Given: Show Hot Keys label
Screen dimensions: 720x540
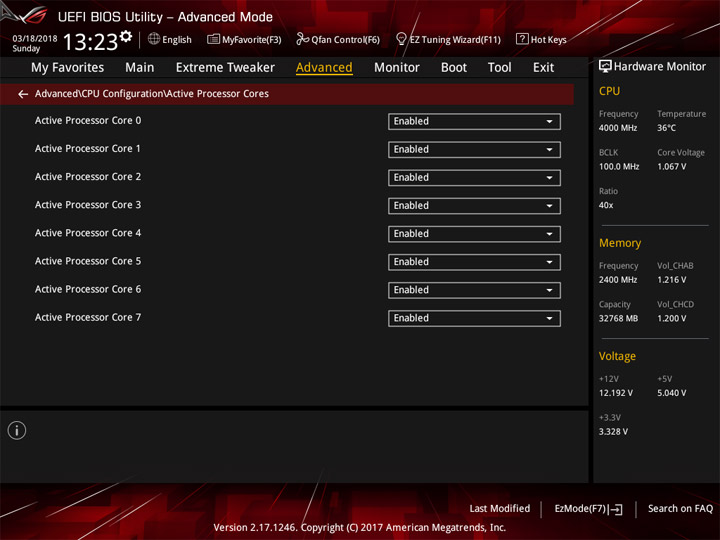Looking at the screenshot, I should pos(549,40).
